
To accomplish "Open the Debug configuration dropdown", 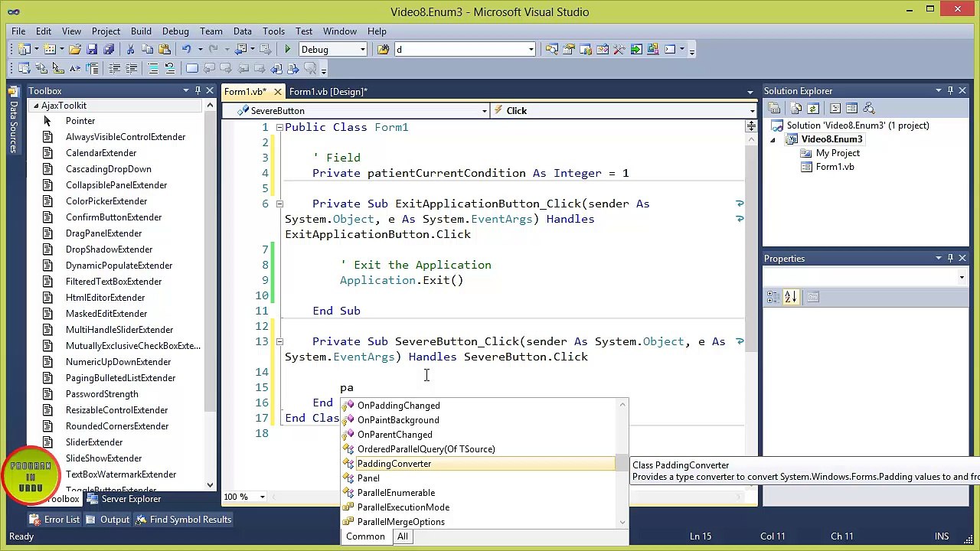I will (362, 50).
